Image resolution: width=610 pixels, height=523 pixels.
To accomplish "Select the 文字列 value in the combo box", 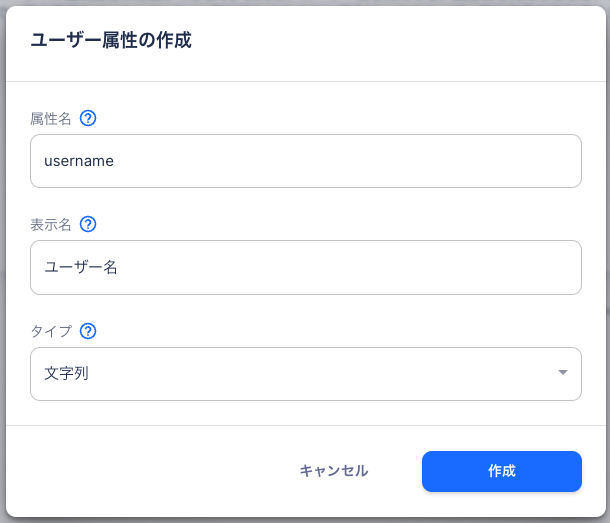I will pyautogui.click(x=67, y=374).
